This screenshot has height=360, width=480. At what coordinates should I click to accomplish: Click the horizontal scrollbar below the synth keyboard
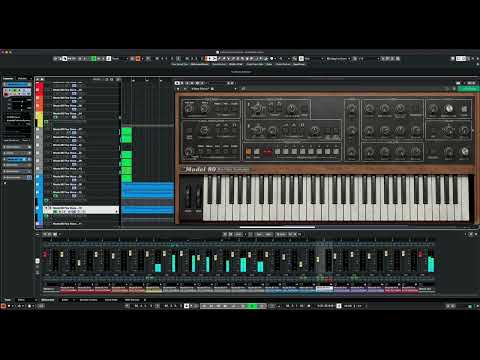[277, 227]
